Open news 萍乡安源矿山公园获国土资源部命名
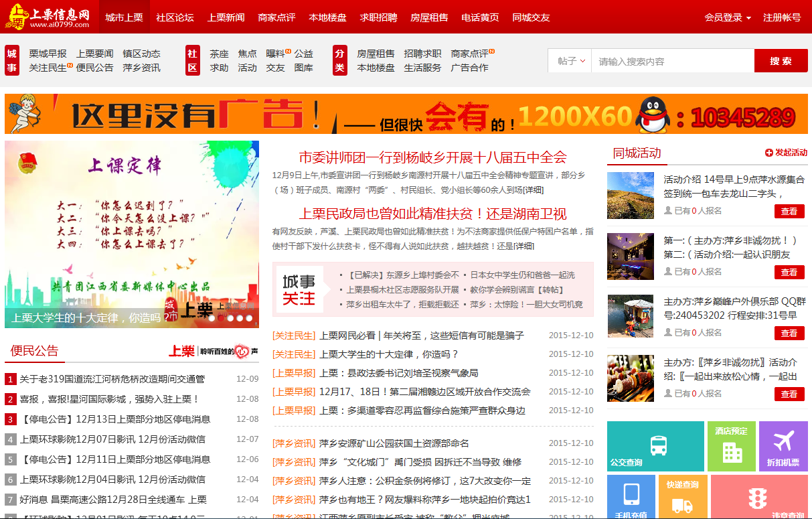The height and width of the screenshot is (519, 812). [394, 443]
